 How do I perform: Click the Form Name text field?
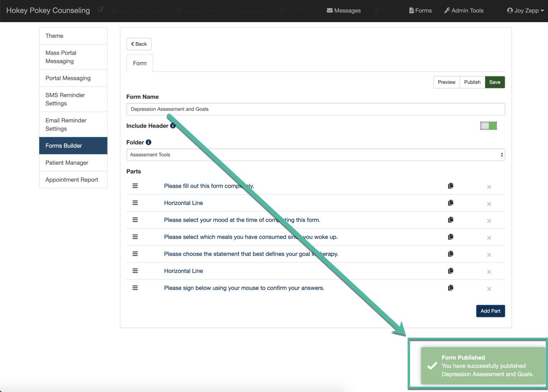point(315,109)
